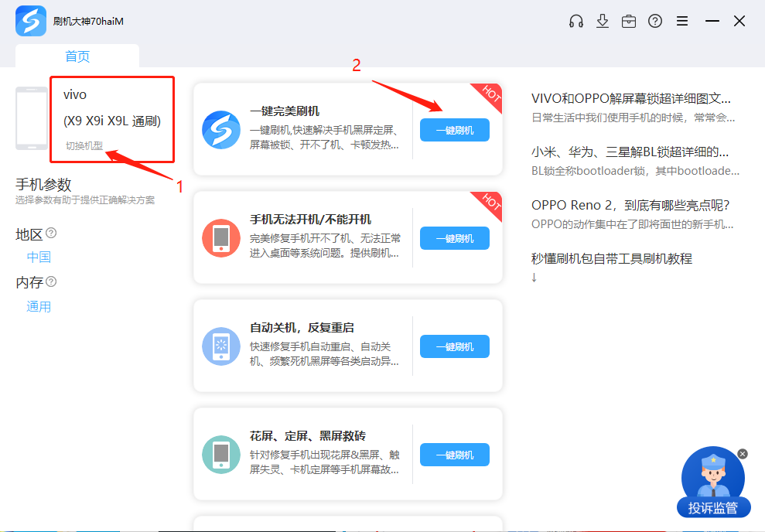
Task: Open the toolbox briefcase icon
Action: click(x=629, y=22)
